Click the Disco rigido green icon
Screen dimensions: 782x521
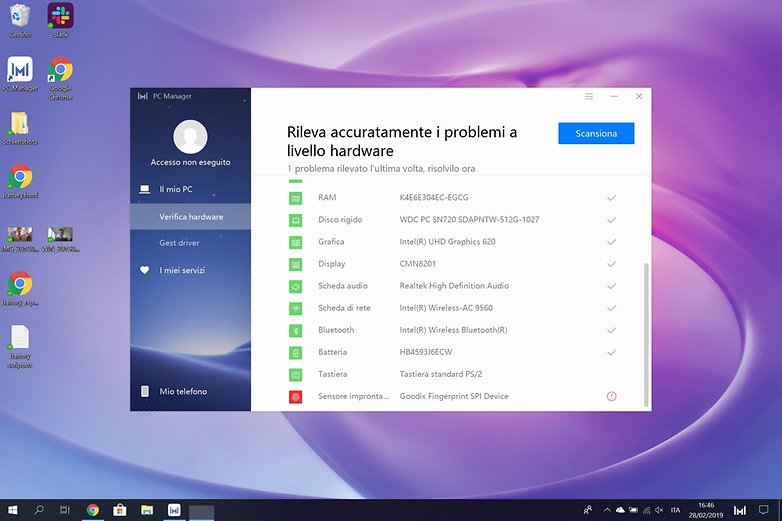pos(296,220)
